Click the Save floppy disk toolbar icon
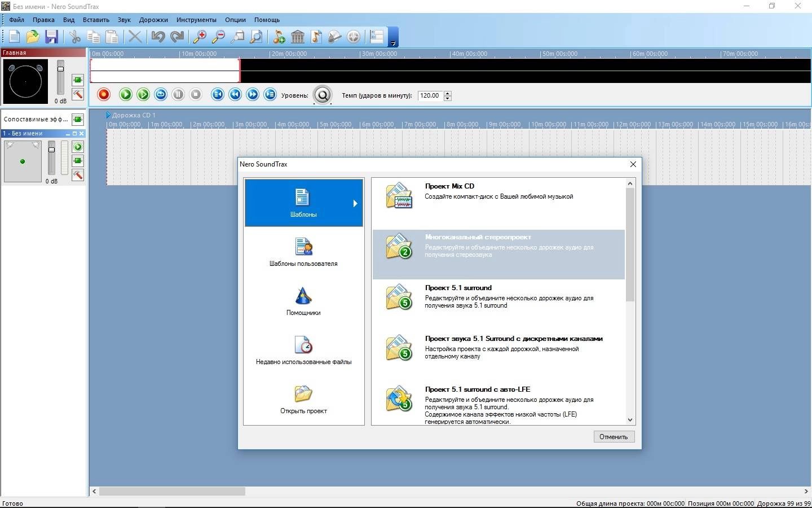812x508 pixels. pos(51,37)
